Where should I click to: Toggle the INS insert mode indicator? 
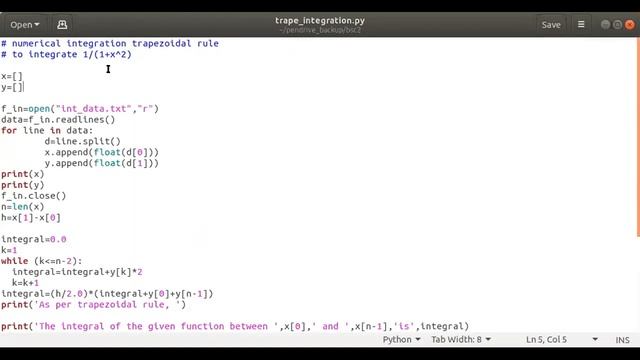tap(622, 340)
